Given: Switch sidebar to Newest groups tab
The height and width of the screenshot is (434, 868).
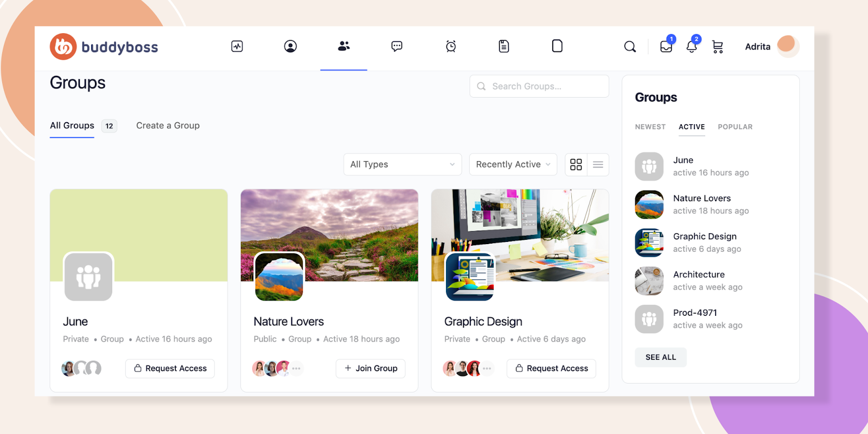Looking at the screenshot, I should click(x=650, y=127).
